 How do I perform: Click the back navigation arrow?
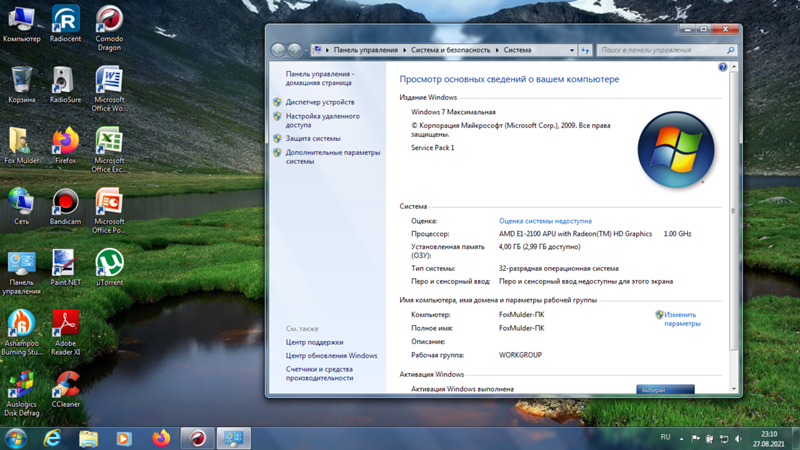tap(278, 50)
